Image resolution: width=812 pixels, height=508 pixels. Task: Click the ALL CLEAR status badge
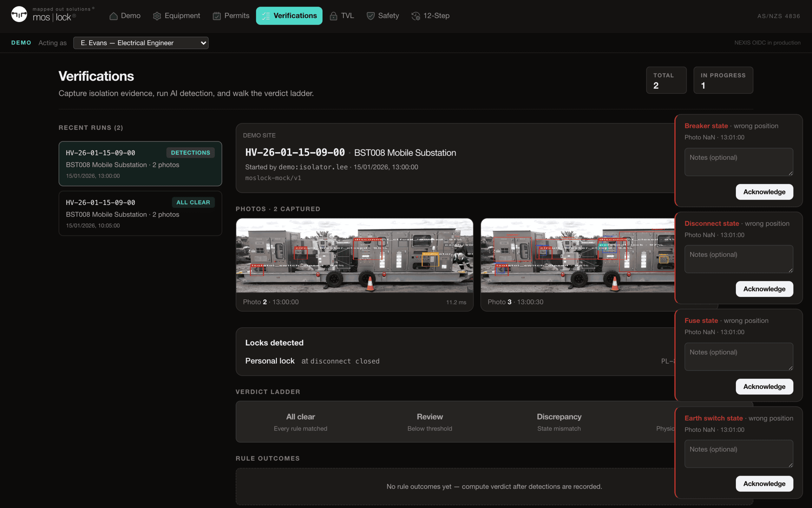(x=193, y=202)
